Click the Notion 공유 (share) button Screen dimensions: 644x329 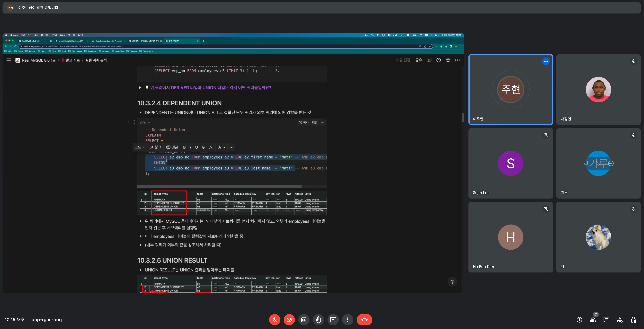point(418,60)
